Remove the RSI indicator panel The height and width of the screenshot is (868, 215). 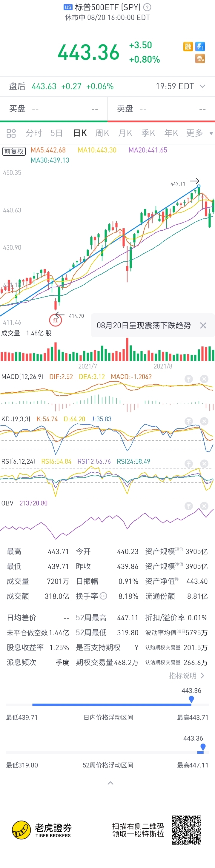tap(204, 464)
